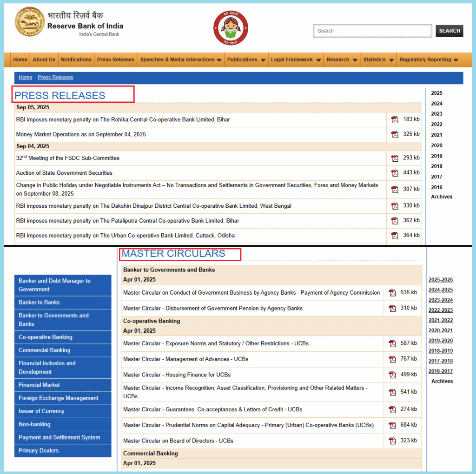The width and height of the screenshot is (476, 474).
Task: Open 2023 press releases year link
Action: (x=436, y=114)
